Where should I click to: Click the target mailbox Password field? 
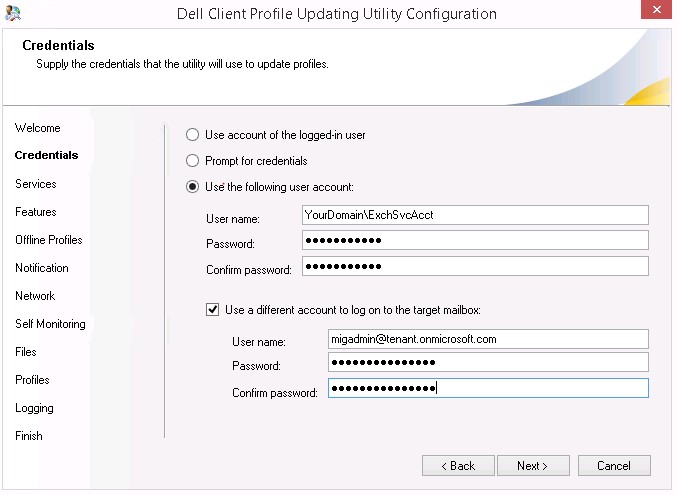[488, 362]
